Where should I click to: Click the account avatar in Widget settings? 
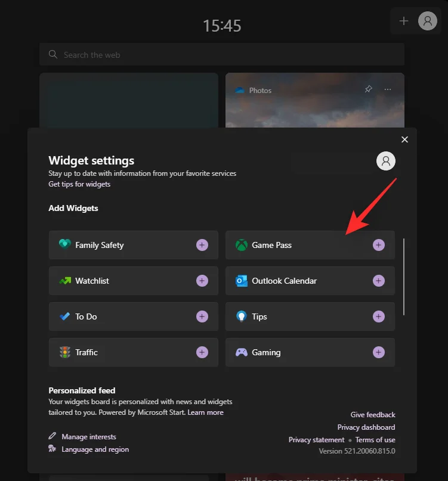[x=386, y=161]
